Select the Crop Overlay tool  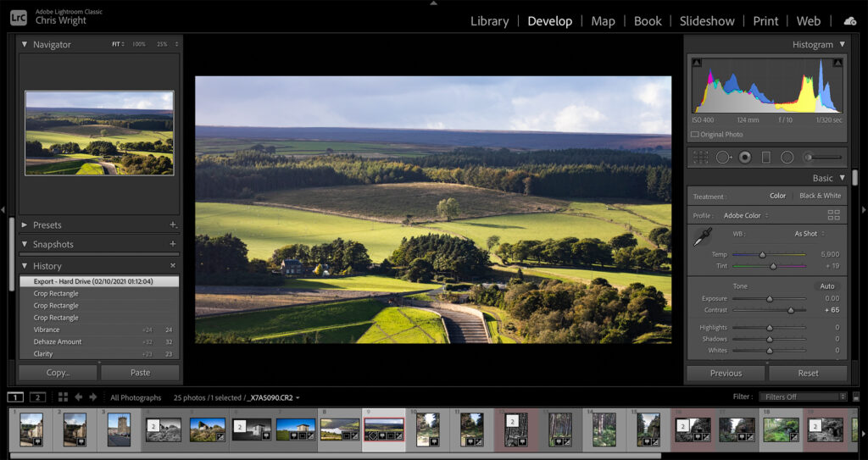[x=701, y=157]
